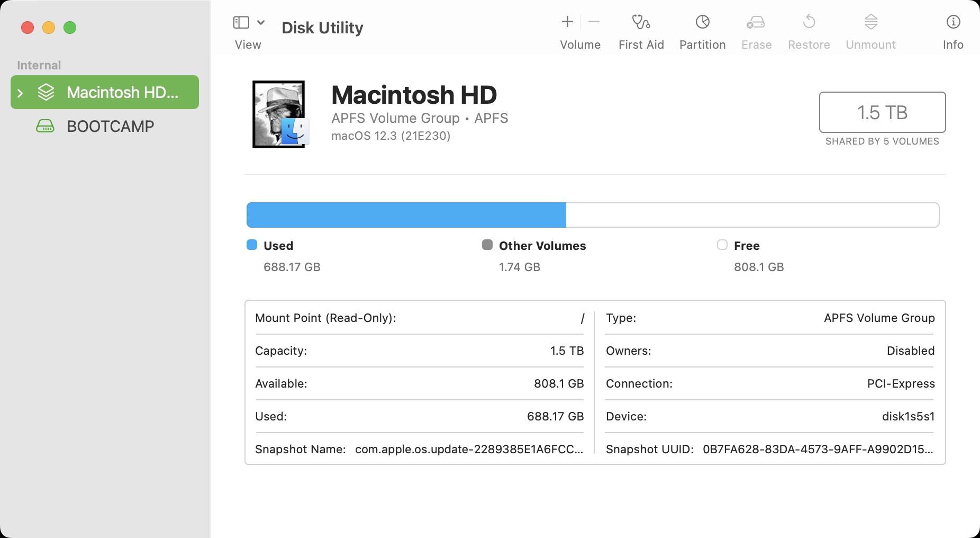Viewport: 980px width, 538px height.
Task: Run First Aid stethoscope icon
Action: point(641,22)
